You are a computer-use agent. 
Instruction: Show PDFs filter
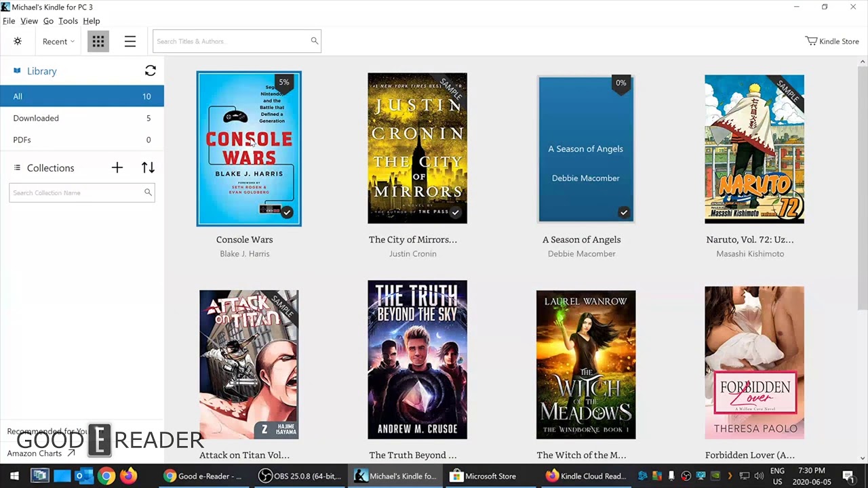(x=82, y=140)
